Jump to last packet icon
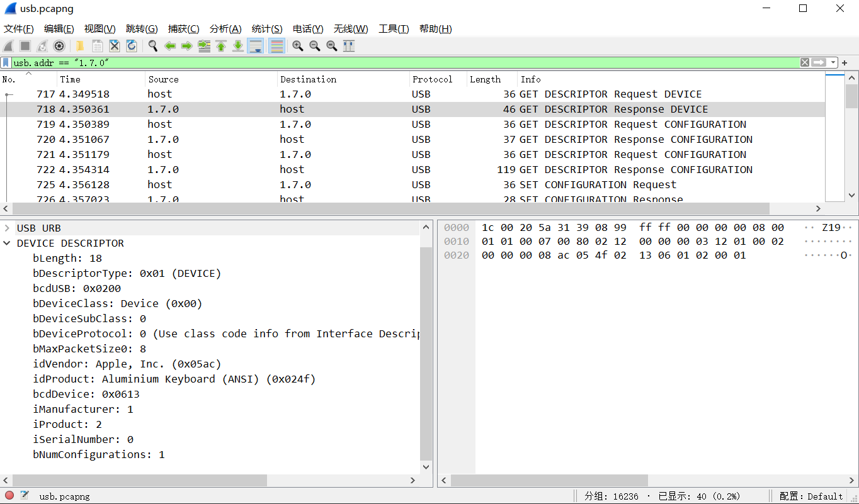 (238, 46)
